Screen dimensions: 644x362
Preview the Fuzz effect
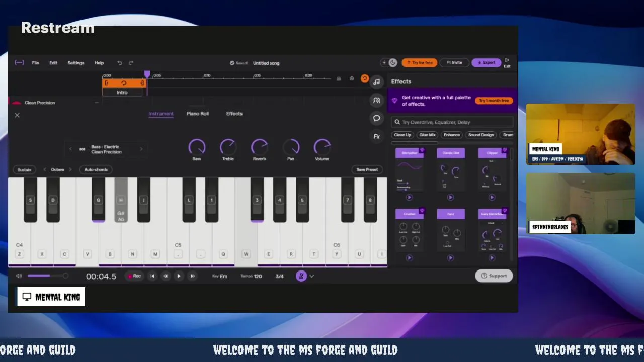(x=450, y=258)
